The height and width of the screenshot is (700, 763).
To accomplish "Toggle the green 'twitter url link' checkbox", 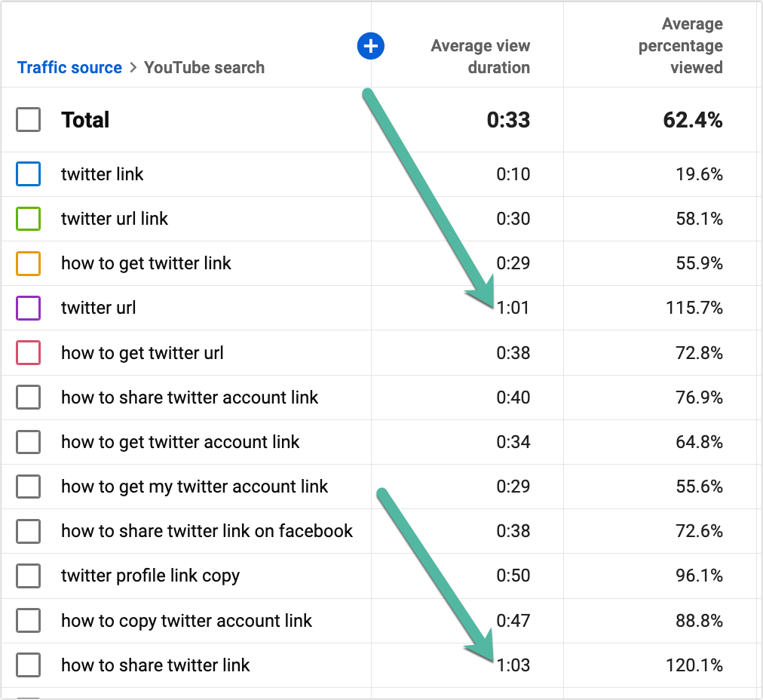I will pos(28,219).
